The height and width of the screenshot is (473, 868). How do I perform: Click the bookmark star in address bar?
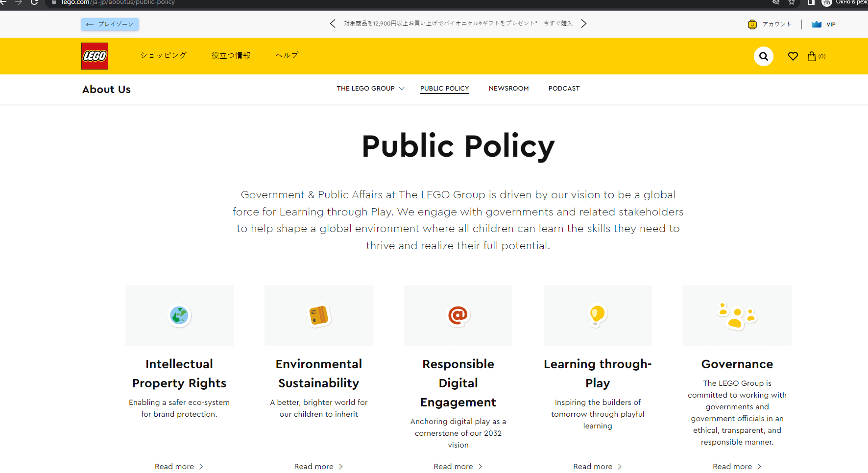point(792,2)
